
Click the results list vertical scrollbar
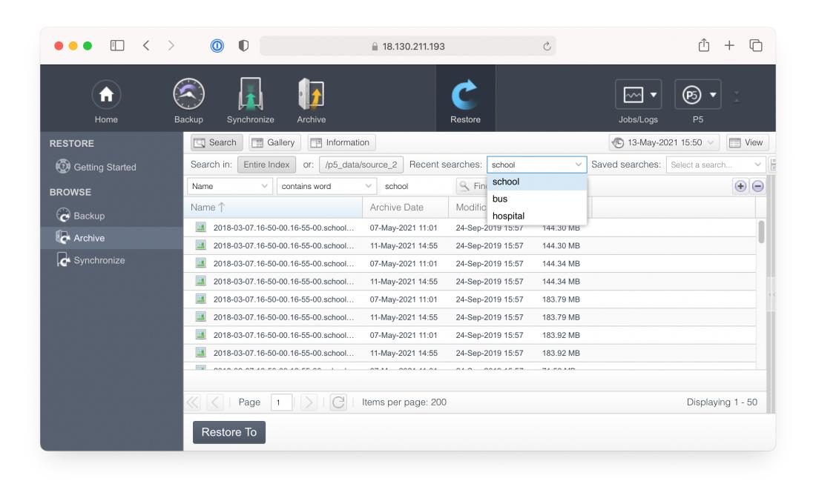[x=761, y=232]
